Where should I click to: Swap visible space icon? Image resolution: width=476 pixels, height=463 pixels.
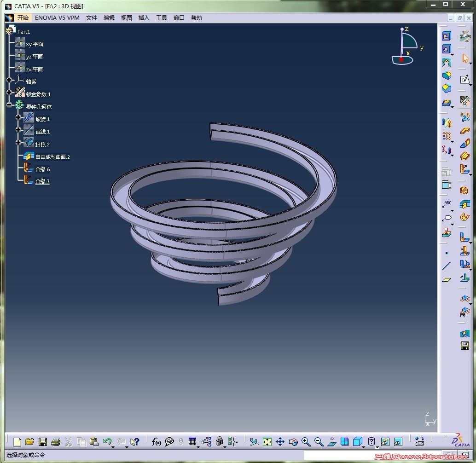coord(398,442)
